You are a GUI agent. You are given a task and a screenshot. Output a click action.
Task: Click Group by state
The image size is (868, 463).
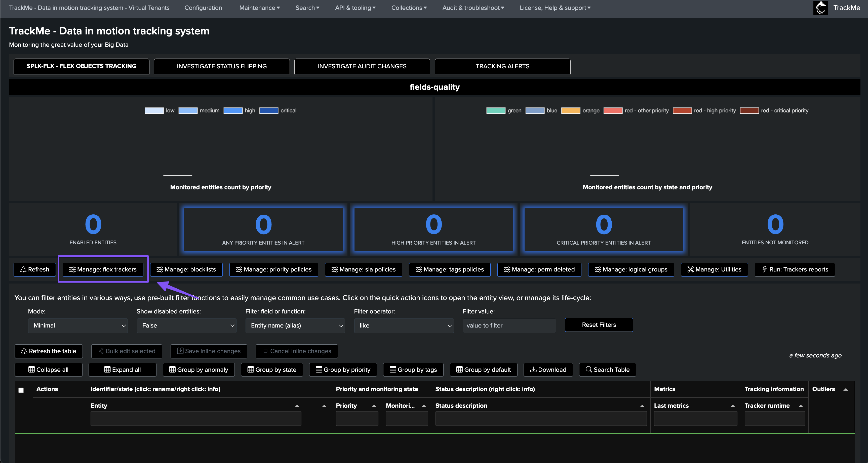coord(272,370)
